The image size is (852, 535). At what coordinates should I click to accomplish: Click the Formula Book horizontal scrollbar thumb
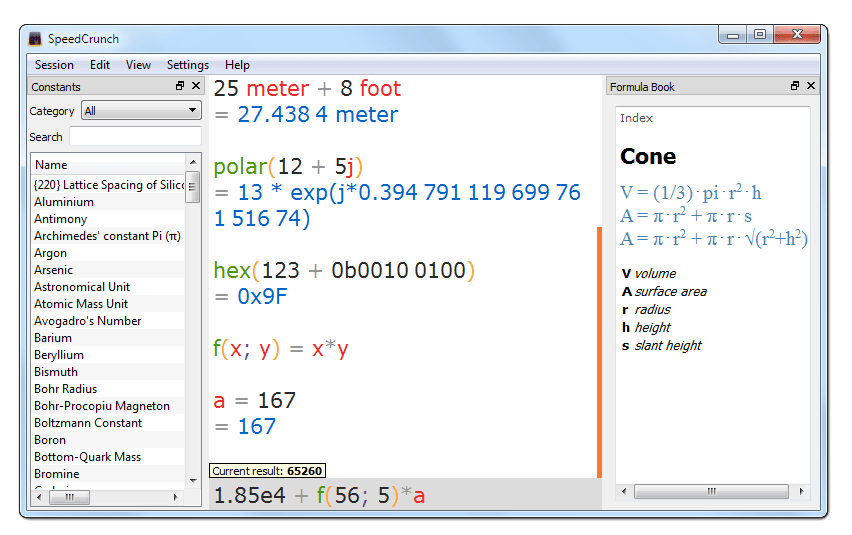(711, 492)
